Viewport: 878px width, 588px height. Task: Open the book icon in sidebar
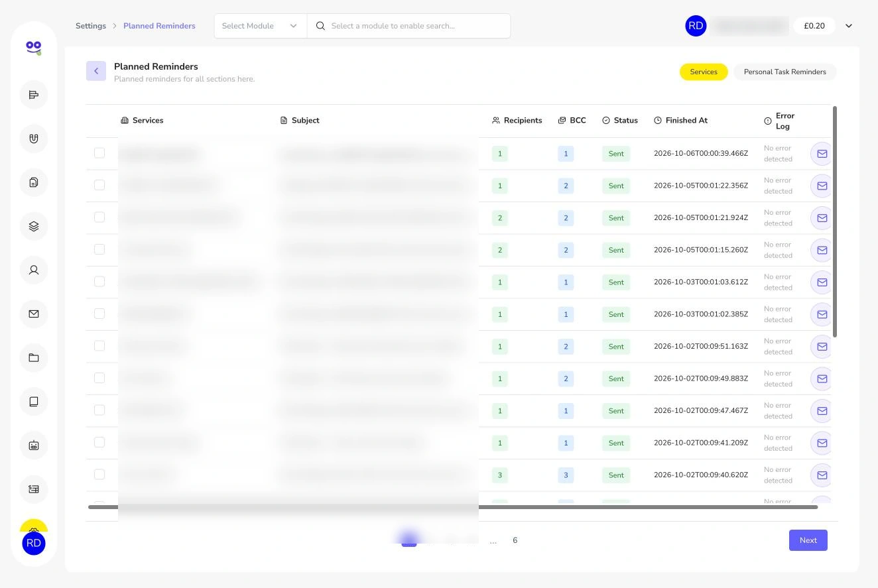pos(34,401)
